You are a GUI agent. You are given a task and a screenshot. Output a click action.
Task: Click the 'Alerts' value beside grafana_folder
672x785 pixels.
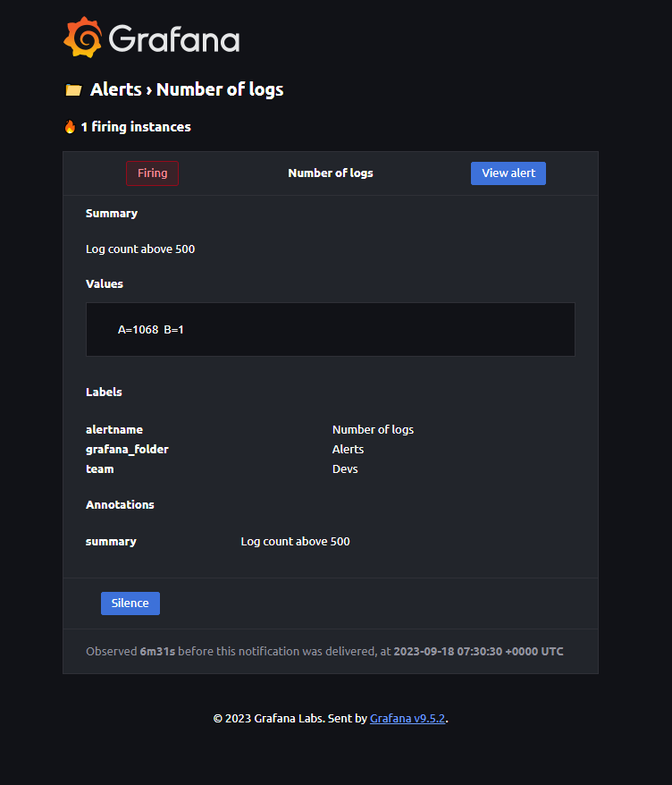[x=349, y=449]
